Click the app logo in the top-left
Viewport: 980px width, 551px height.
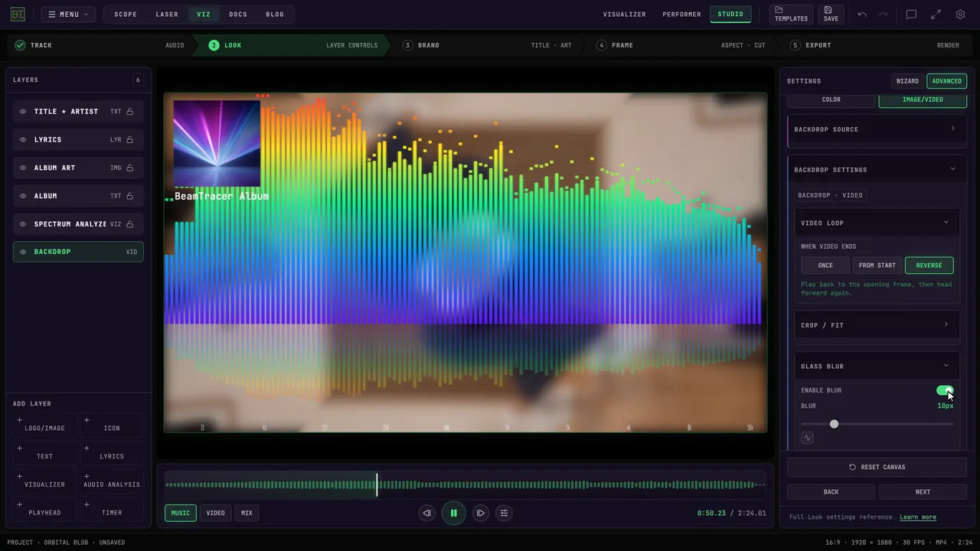pyautogui.click(x=18, y=15)
